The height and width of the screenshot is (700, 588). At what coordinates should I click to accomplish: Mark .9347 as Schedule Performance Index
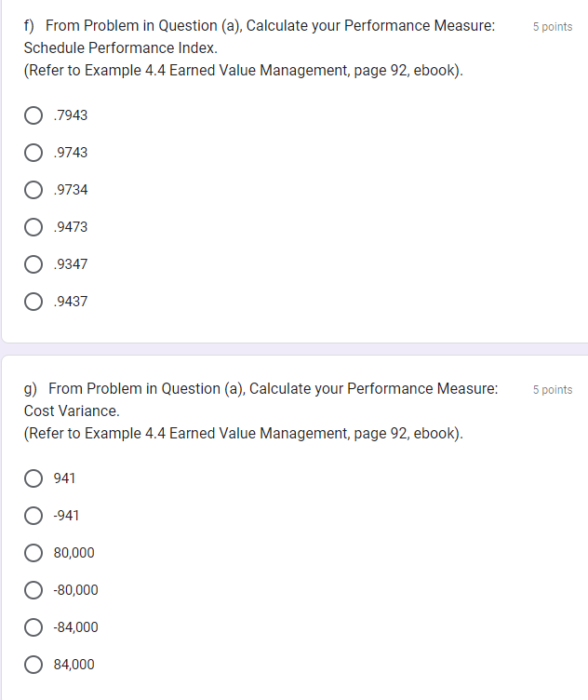(x=33, y=264)
